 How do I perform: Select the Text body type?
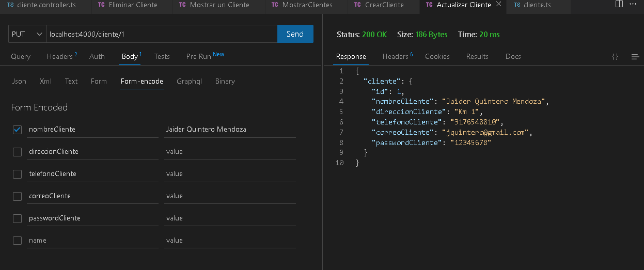[x=71, y=81]
